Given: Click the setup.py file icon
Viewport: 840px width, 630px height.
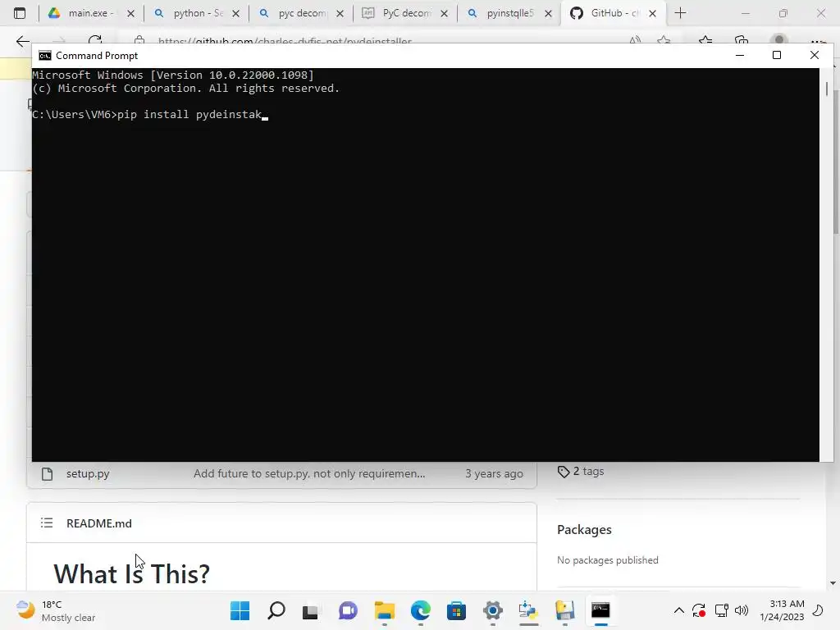Looking at the screenshot, I should pos(47,473).
